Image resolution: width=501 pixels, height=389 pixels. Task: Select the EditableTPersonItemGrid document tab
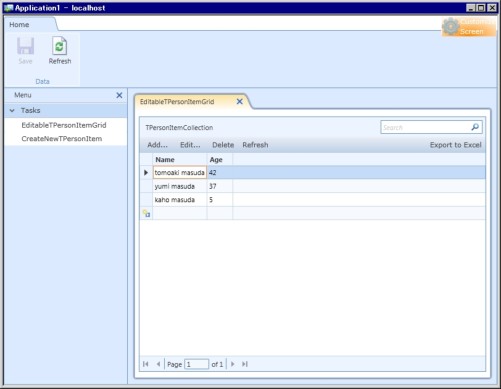(177, 102)
